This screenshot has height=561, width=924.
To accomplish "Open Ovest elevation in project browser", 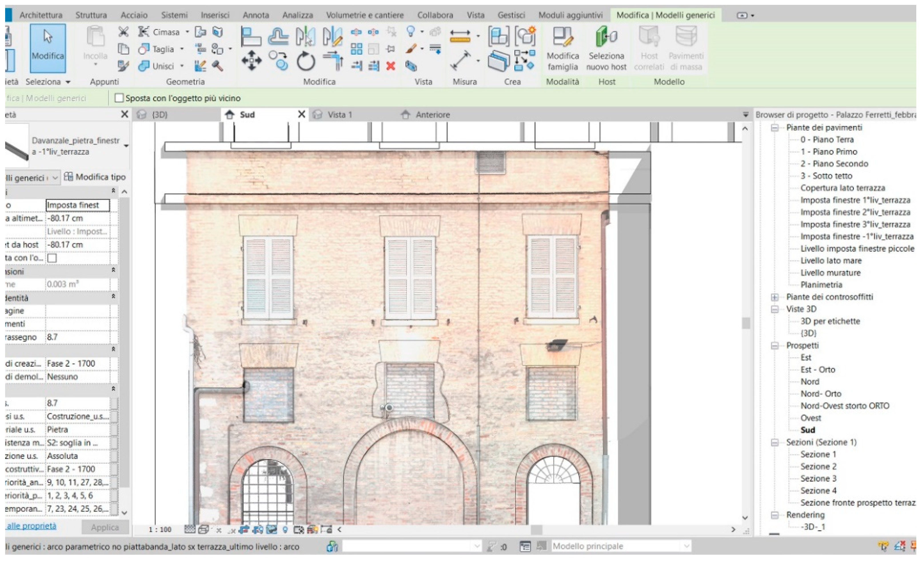I will [x=810, y=418].
